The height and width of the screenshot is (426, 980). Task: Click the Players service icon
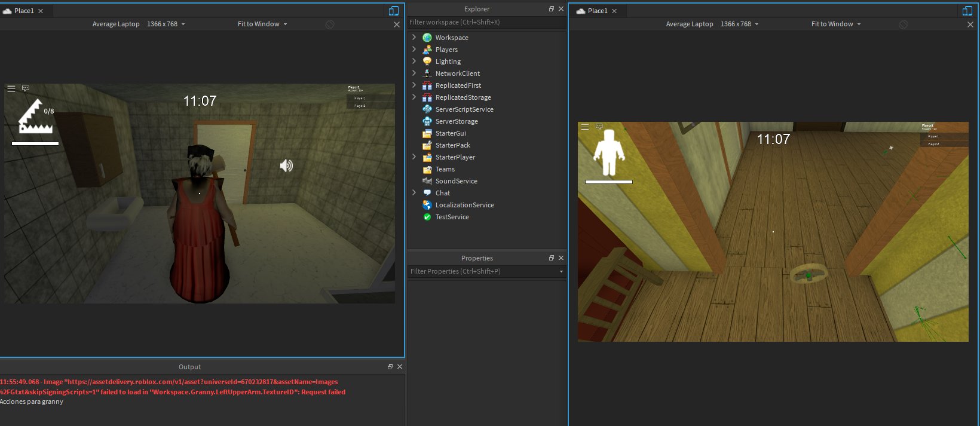(427, 50)
